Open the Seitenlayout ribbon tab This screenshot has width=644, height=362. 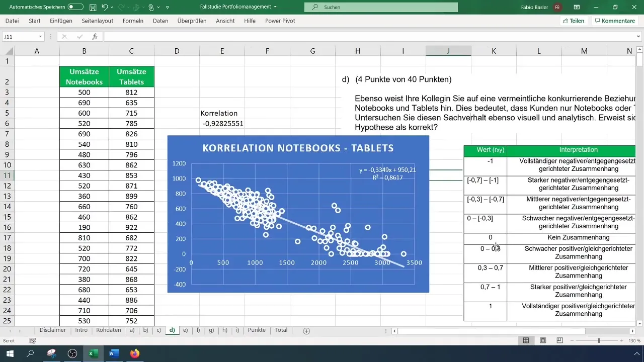click(x=98, y=21)
